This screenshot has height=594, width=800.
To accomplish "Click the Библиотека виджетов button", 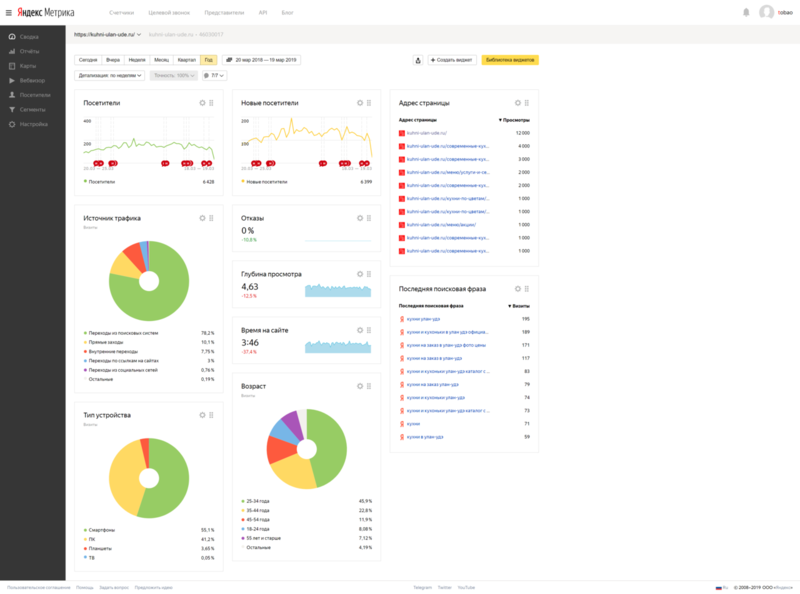I will (510, 60).
